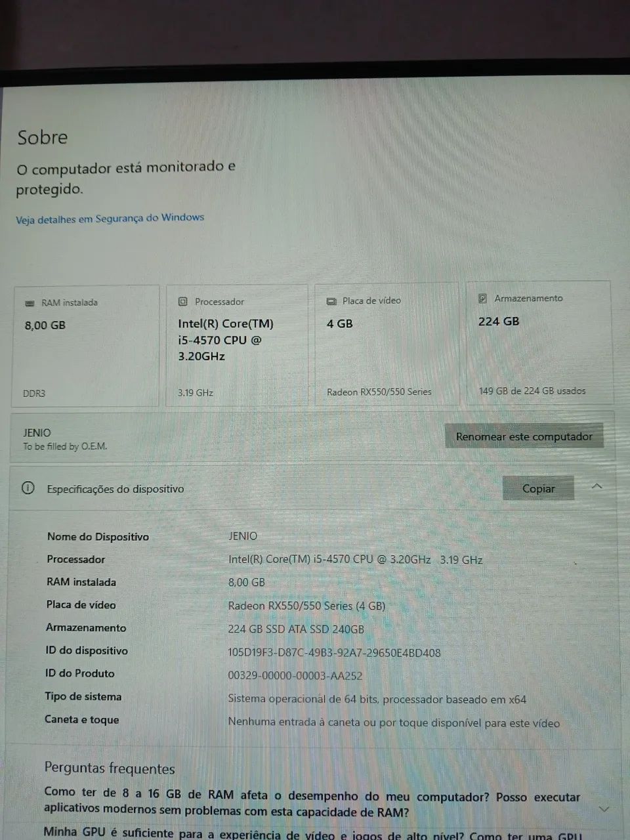
Task: Open the RAM instalada 8,00 GB card
Action: pos(86,346)
